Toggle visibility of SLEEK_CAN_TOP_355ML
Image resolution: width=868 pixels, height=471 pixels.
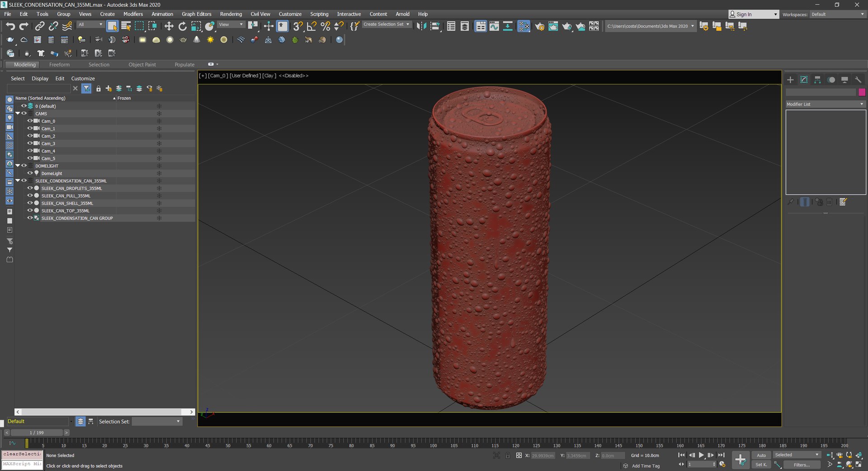(x=30, y=210)
